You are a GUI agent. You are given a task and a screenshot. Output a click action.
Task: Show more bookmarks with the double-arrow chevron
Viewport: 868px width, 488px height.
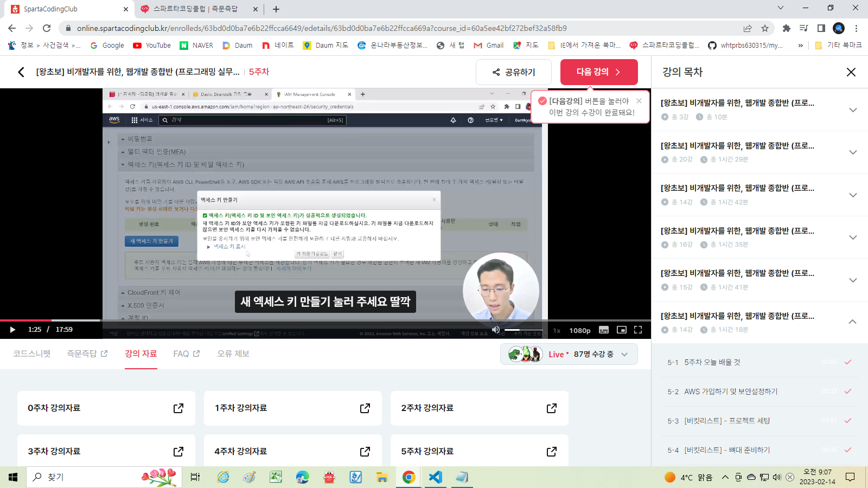[800, 46]
